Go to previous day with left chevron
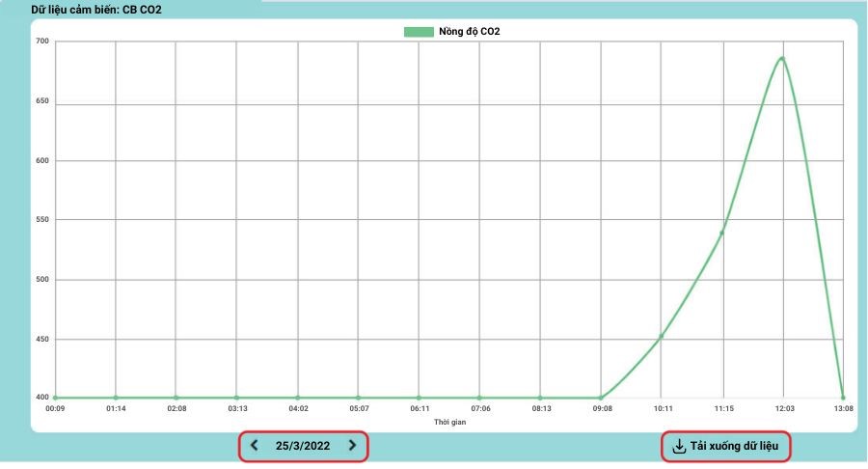Screen dimensions: 868x469 click(x=255, y=446)
